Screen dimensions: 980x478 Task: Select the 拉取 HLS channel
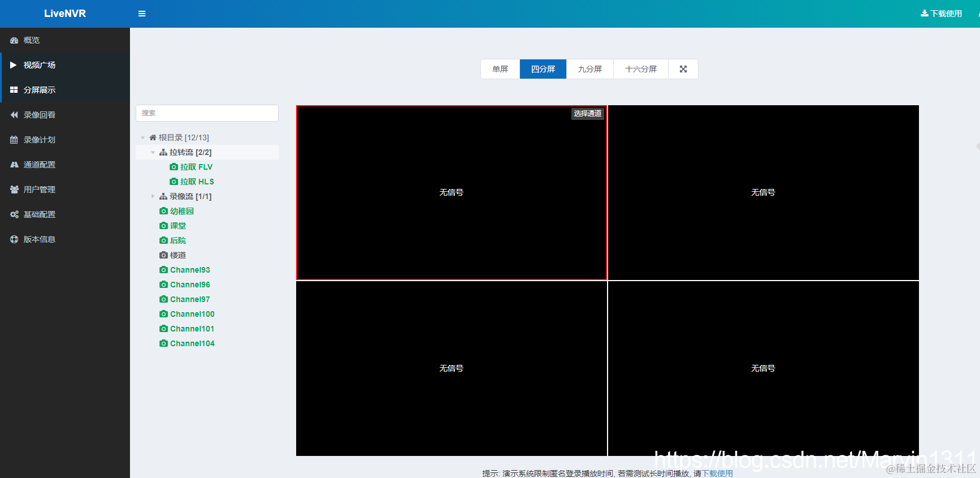pyautogui.click(x=197, y=182)
